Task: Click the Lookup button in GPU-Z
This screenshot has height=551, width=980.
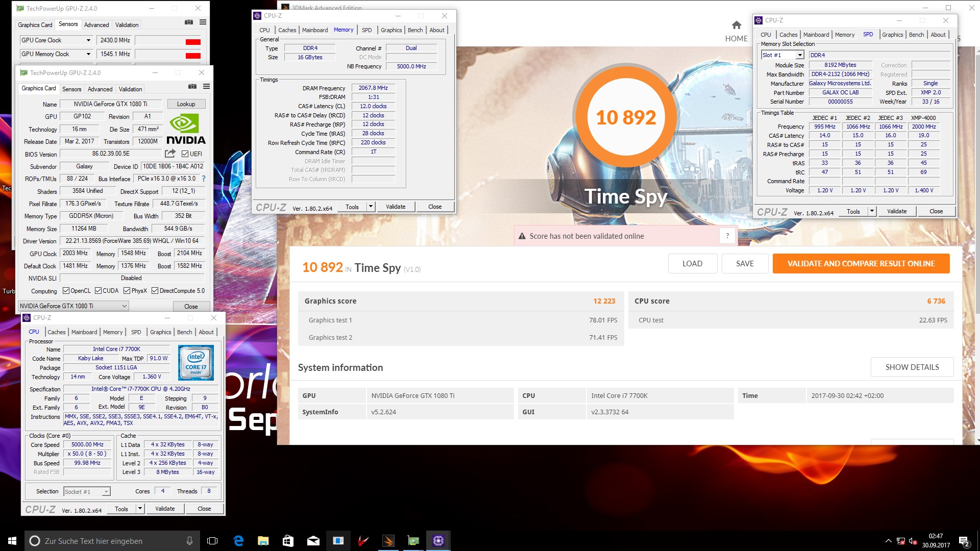Action: (186, 104)
